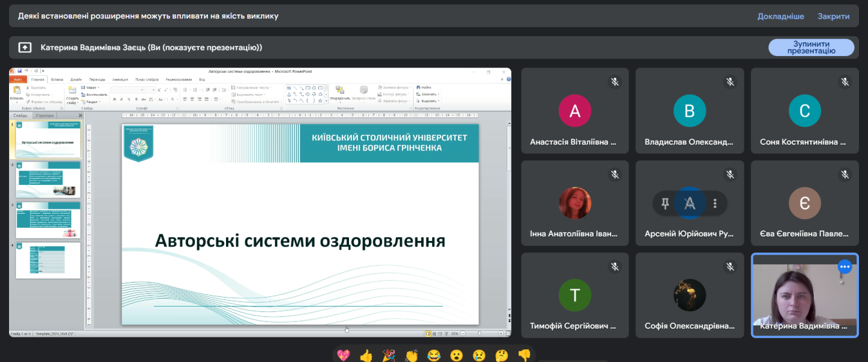Click the Зупинити презентацію button
Image resolution: width=868 pixels, height=362 pixels.
(811, 48)
